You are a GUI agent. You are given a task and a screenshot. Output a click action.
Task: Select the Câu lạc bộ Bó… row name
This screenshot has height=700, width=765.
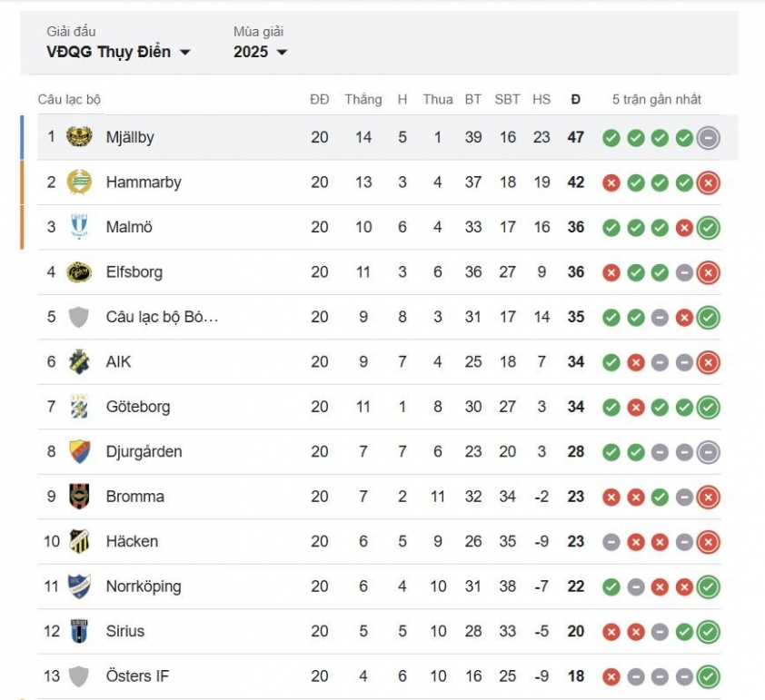(x=162, y=317)
